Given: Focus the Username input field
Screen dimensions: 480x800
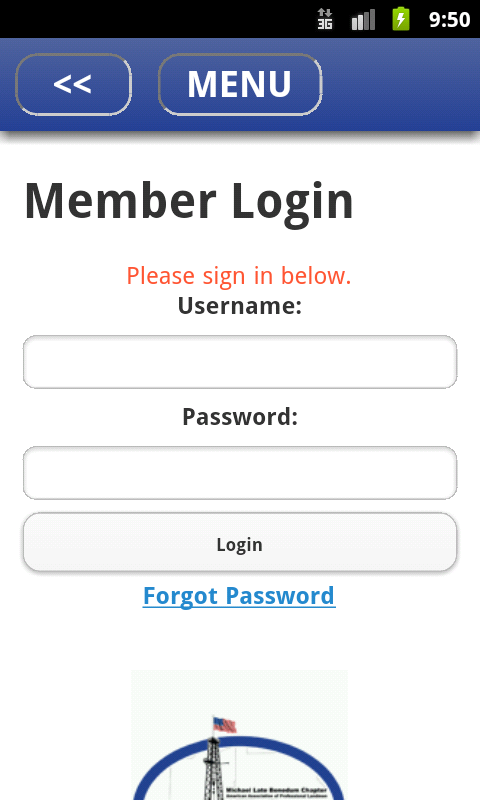Looking at the screenshot, I should (x=240, y=362).
